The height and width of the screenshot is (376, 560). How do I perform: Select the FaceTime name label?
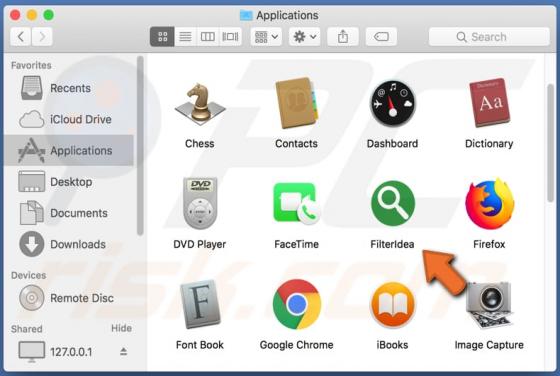[296, 244]
